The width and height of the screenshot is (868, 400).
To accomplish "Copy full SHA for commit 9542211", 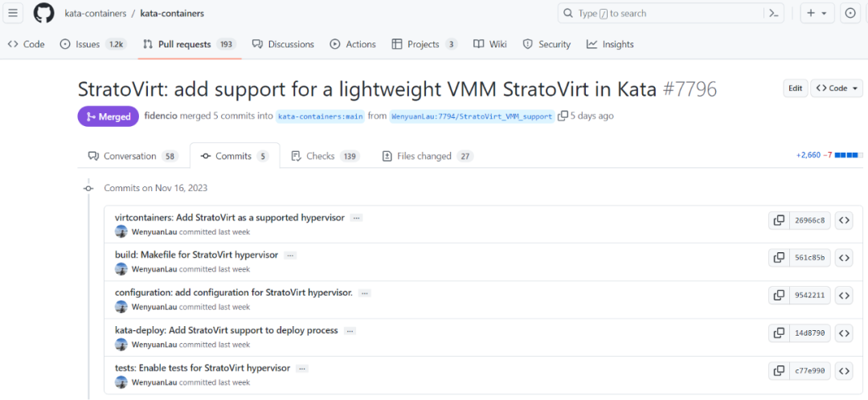I will 778,295.
